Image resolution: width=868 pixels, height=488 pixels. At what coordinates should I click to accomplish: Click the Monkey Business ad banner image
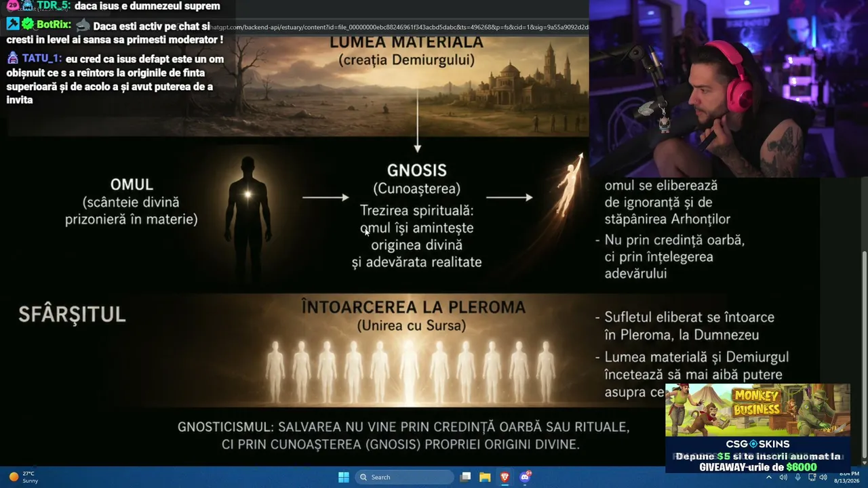757,410
